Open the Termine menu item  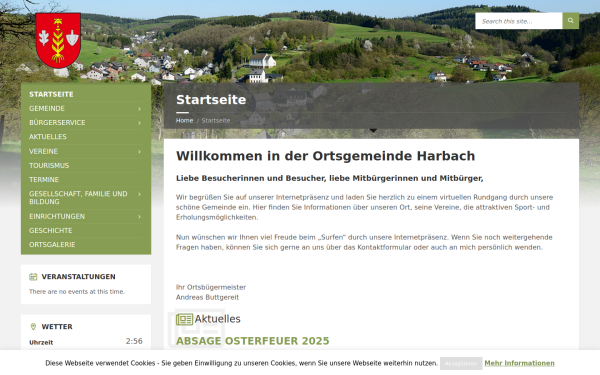tap(44, 179)
